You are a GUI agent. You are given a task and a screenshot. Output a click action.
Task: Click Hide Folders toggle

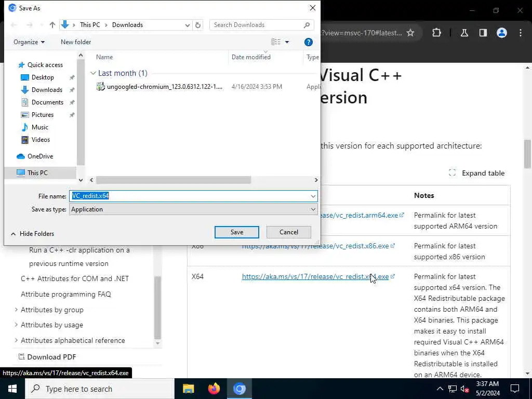33,234
